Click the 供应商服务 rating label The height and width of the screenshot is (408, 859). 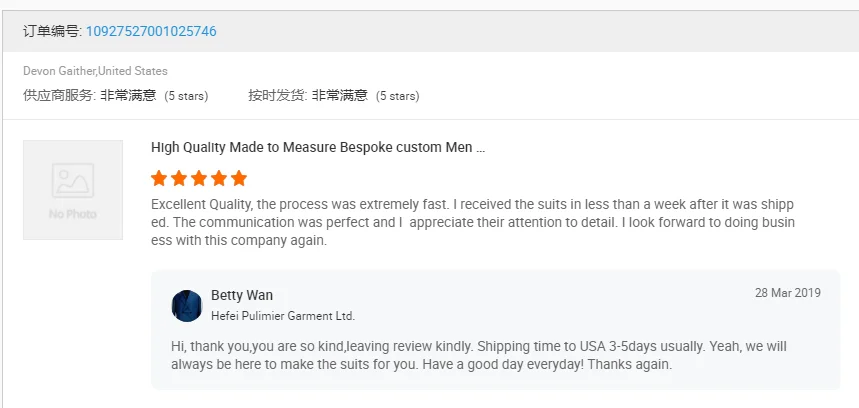coord(59,96)
